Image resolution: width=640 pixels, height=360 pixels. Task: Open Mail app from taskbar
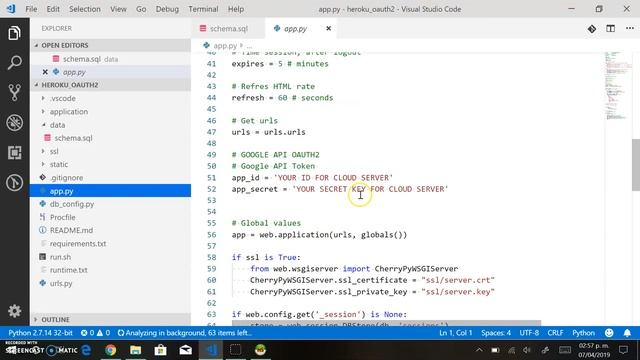185,350
